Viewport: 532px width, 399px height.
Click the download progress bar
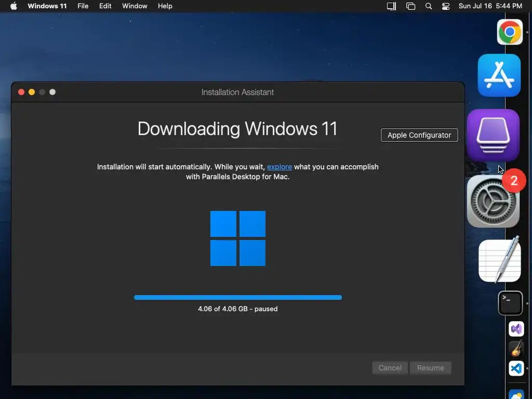click(x=238, y=298)
